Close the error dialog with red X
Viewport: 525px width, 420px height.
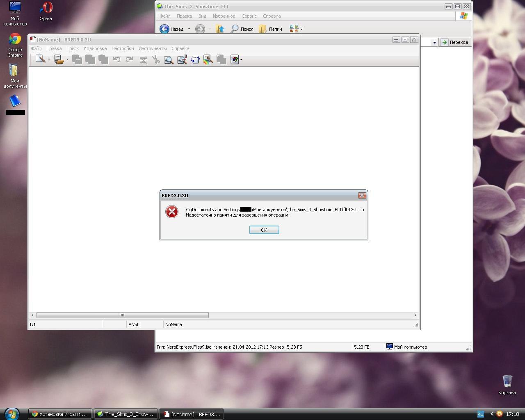(x=362, y=196)
